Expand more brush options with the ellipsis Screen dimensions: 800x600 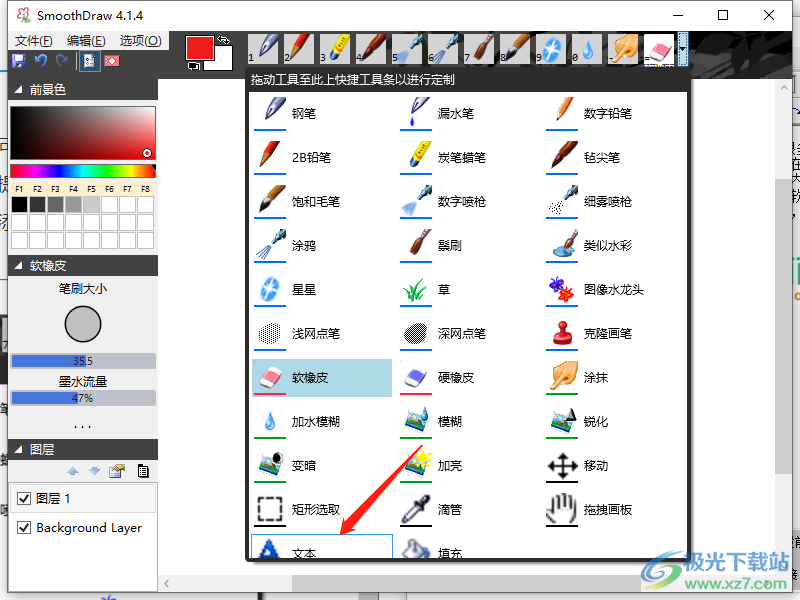coord(83,426)
